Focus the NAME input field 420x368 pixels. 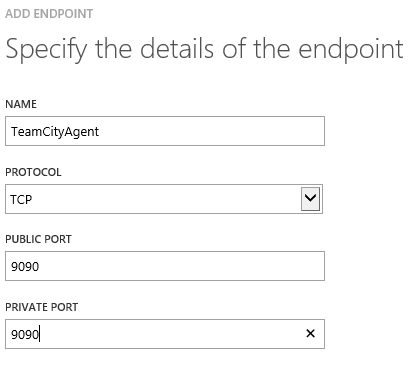[165, 131]
